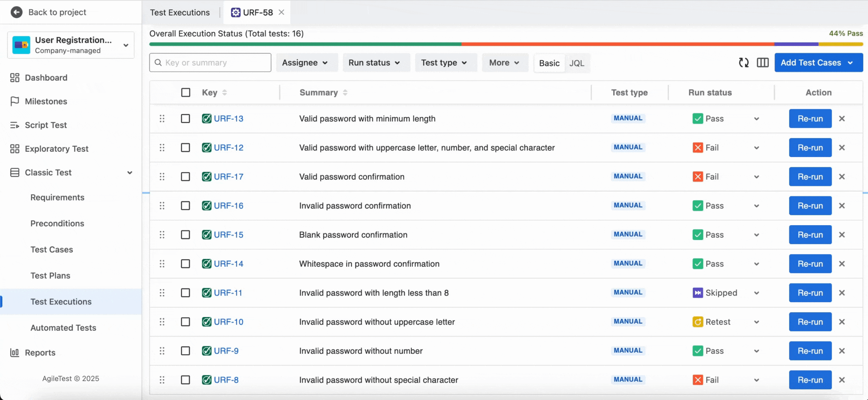Click the Reports chart icon in sidebar
This screenshot has height=400, width=868.
14,353
